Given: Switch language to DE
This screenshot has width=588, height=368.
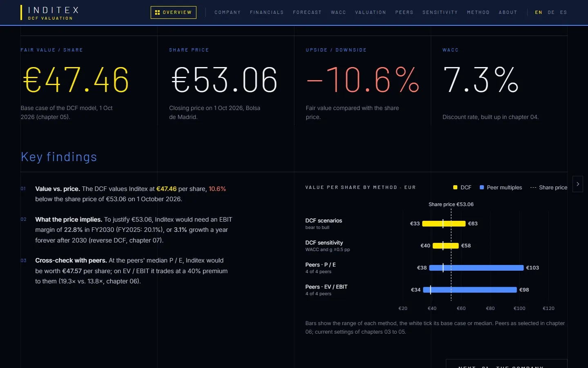Looking at the screenshot, I should tap(551, 12).
